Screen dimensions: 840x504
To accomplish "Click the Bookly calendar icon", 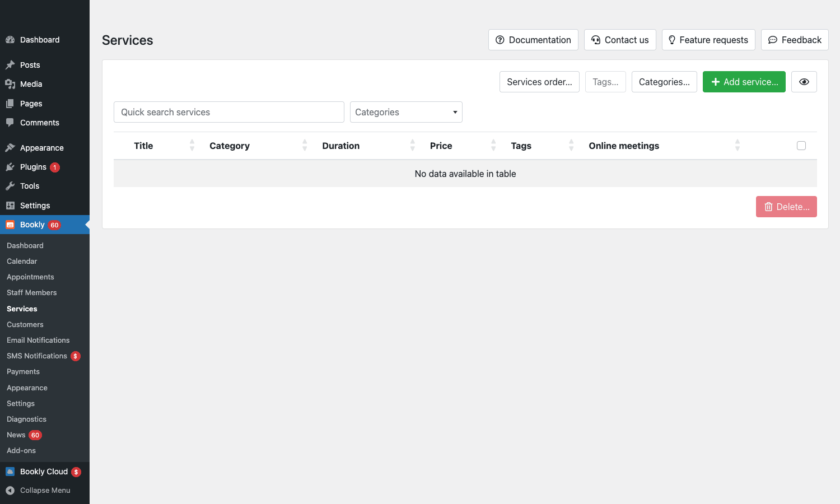I will click(10, 225).
